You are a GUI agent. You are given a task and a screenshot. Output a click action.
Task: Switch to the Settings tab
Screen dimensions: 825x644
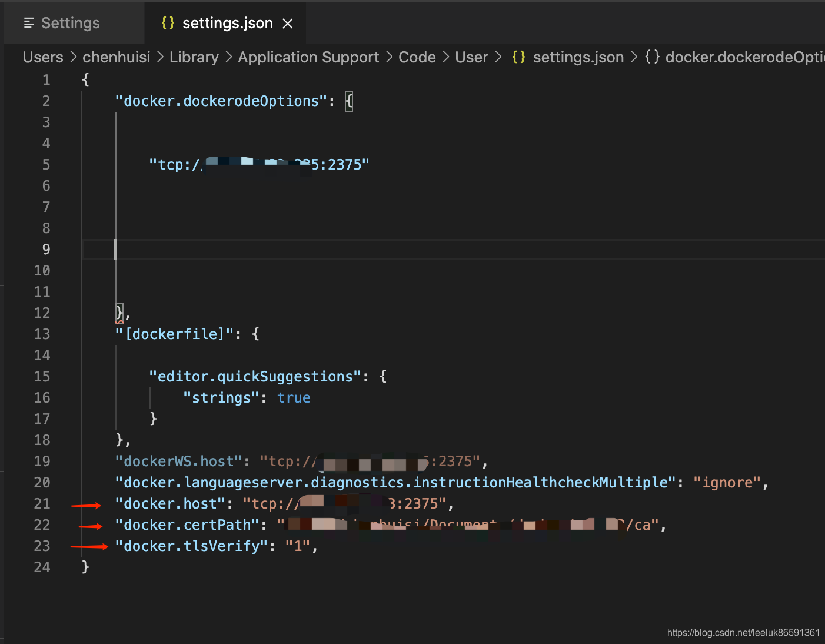click(x=62, y=23)
